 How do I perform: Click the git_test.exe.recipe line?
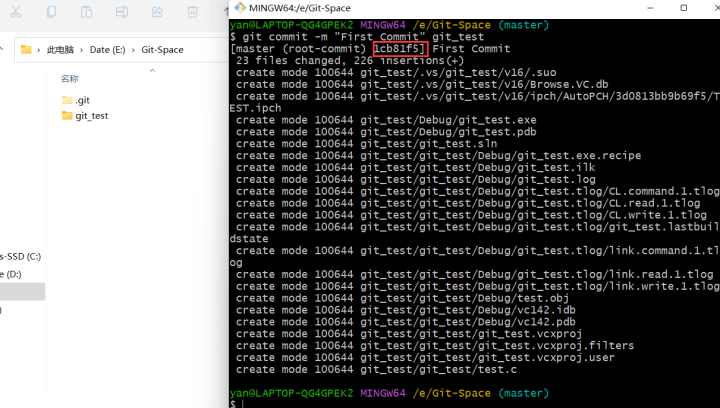[439, 156]
